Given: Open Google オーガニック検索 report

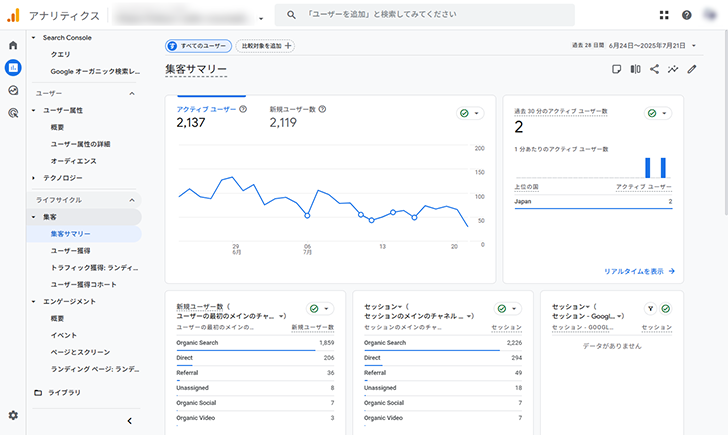Looking at the screenshot, I should pos(95,71).
